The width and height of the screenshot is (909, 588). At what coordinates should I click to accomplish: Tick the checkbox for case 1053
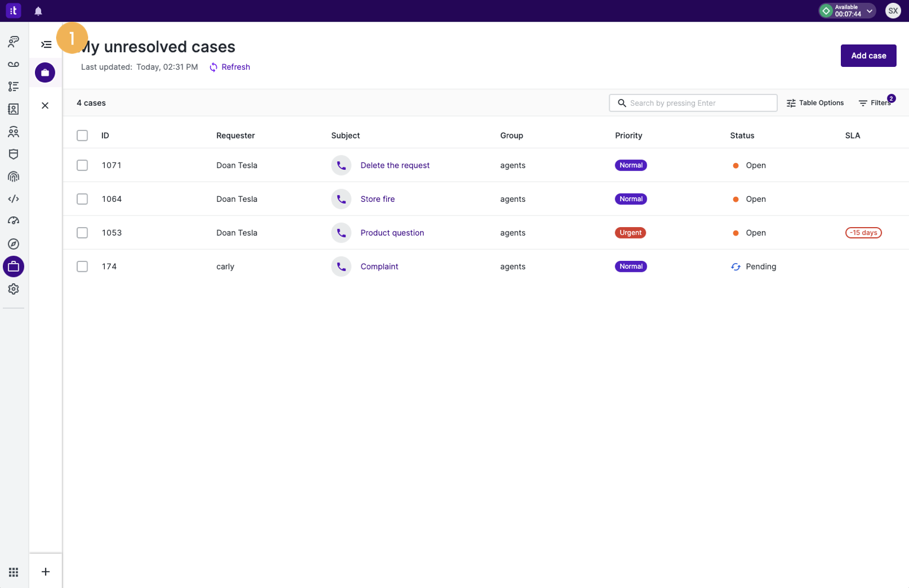click(x=82, y=233)
